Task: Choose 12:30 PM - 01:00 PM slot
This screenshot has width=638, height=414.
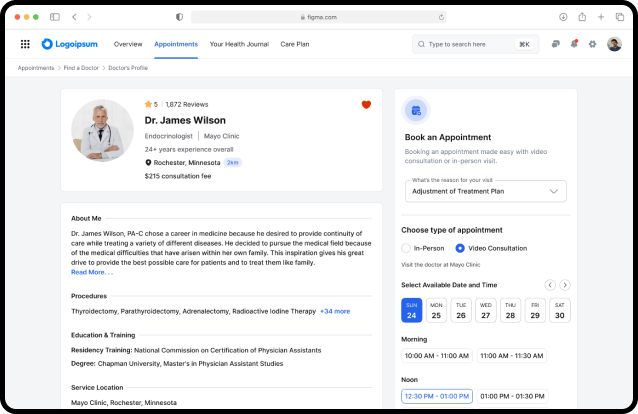Action: pos(437,396)
